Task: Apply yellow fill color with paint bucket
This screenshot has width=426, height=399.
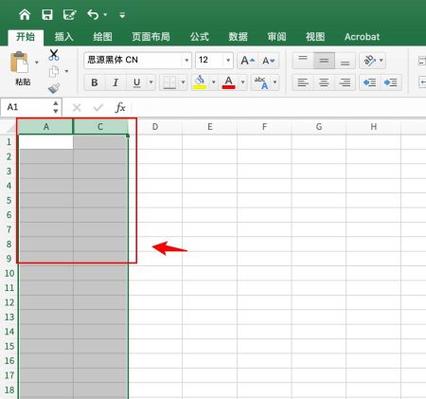Action: (x=200, y=82)
